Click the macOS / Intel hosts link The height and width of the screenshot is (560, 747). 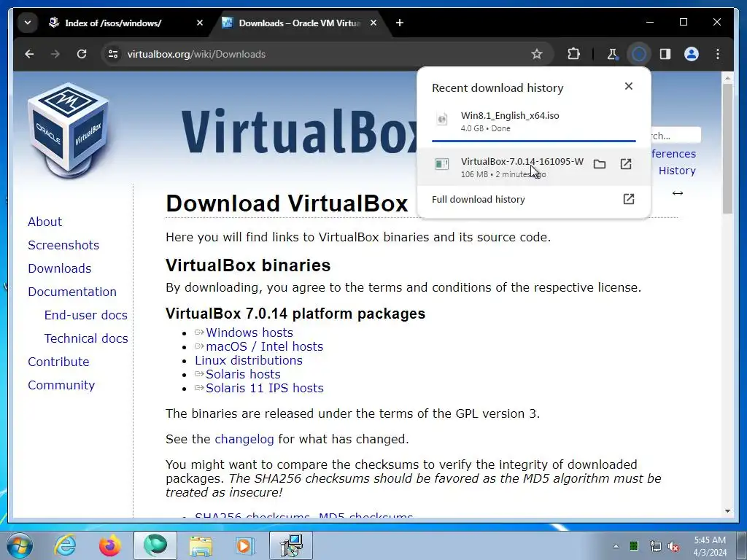point(264,346)
